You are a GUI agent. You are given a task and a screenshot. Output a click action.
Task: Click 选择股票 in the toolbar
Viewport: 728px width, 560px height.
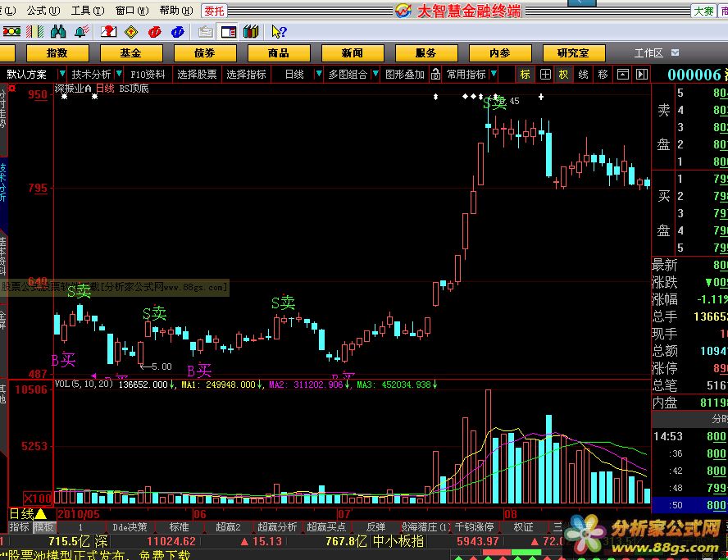[197, 75]
